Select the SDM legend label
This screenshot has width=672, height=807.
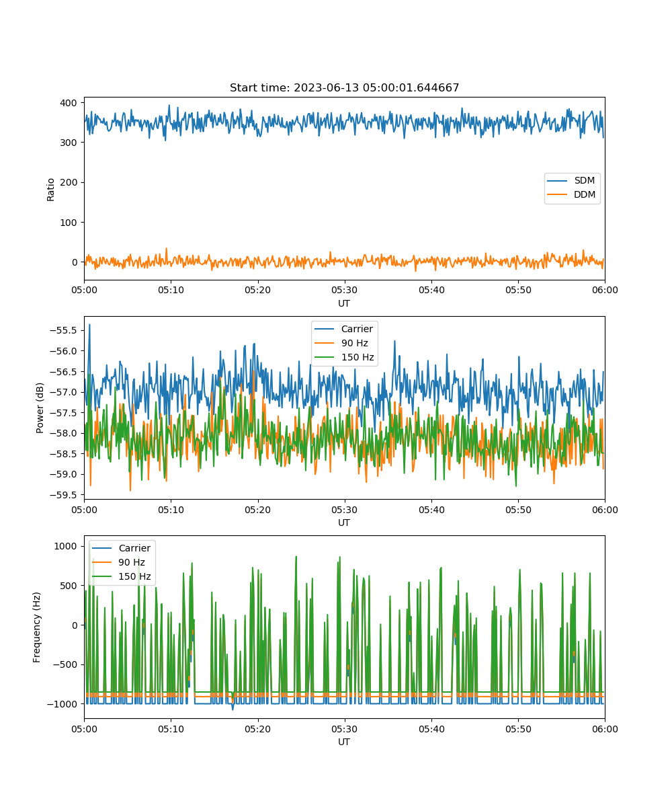585,181
